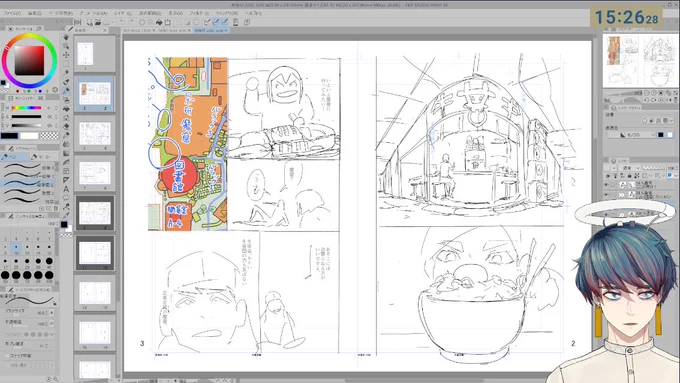Toggle visibility eye of the second layer
This screenshot has width=680, height=383.
point(606,195)
